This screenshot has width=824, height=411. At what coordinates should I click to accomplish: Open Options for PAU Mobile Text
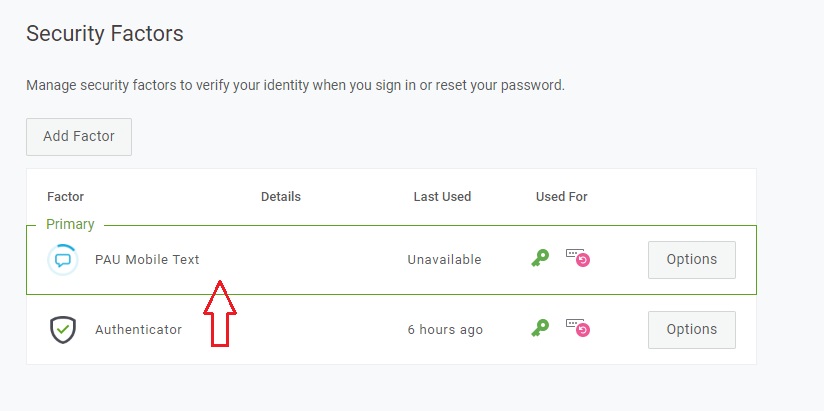click(x=691, y=260)
